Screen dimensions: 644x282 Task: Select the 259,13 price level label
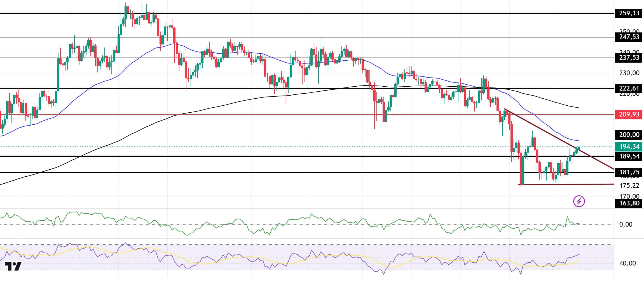click(628, 13)
